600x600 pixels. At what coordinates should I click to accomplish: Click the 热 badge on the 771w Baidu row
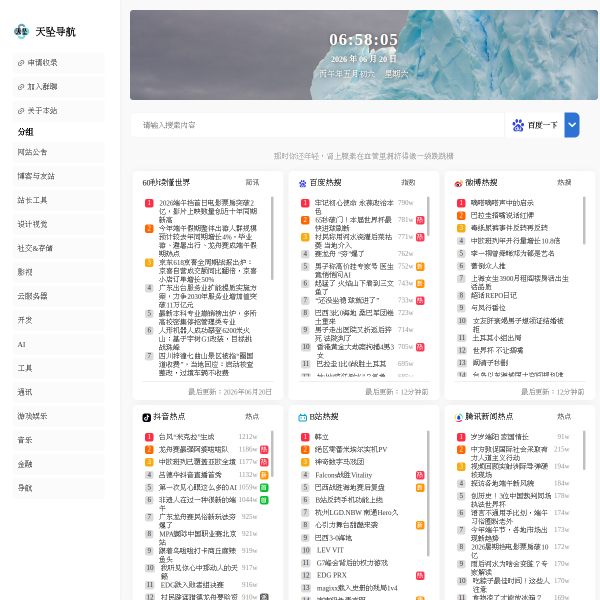[x=420, y=237]
